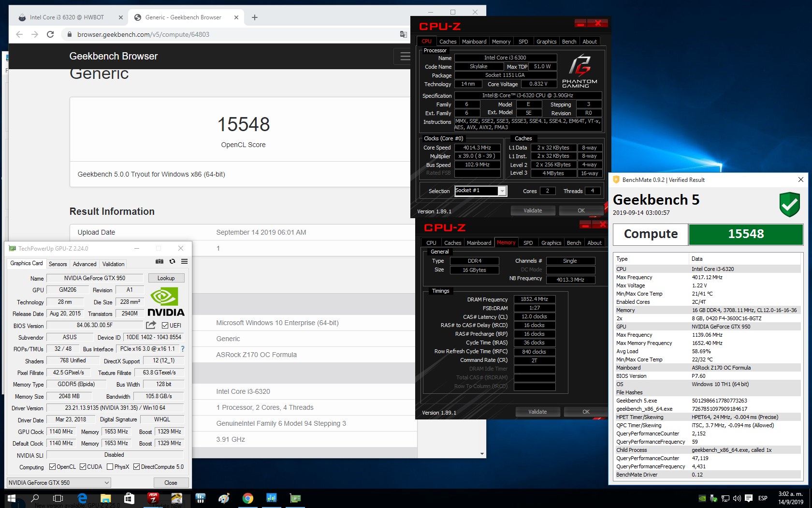Open the Caches tab in upper CPU-Z window
The height and width of the screenshot is (508, 812).
point(448,42)
